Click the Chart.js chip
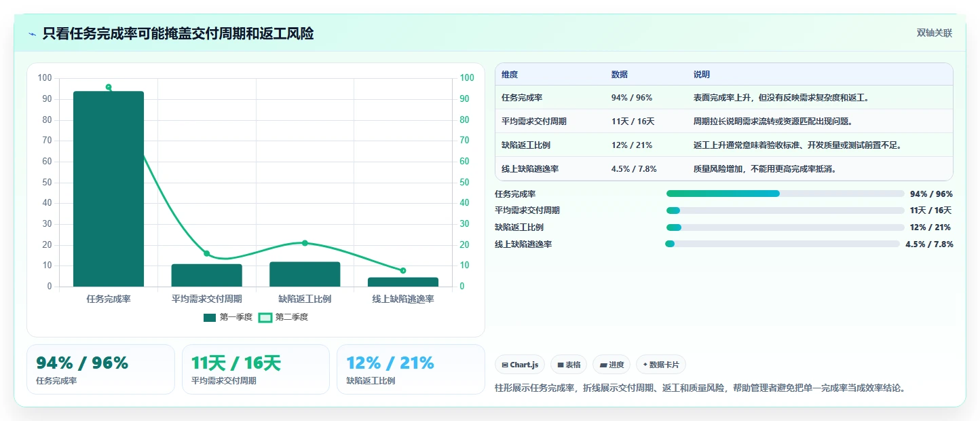The width and height of the screenshot is (980, 421). click(520, 365)
